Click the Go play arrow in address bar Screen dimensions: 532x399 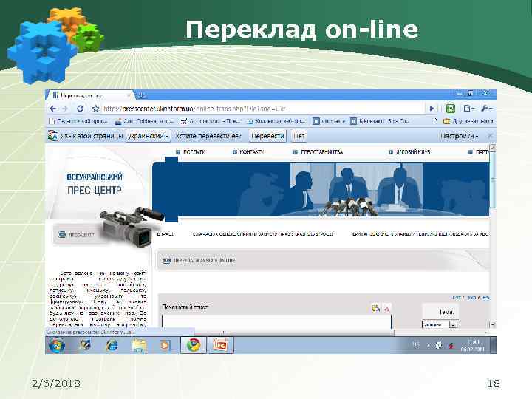pos(432,109)
